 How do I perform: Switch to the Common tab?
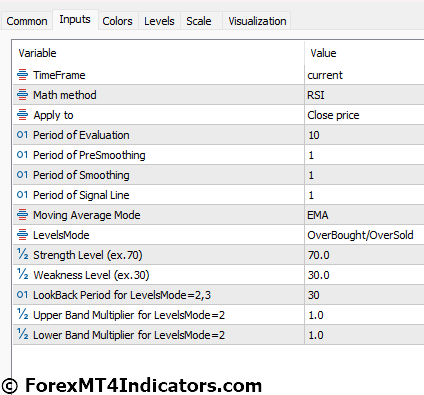click(x=27, y=21)
